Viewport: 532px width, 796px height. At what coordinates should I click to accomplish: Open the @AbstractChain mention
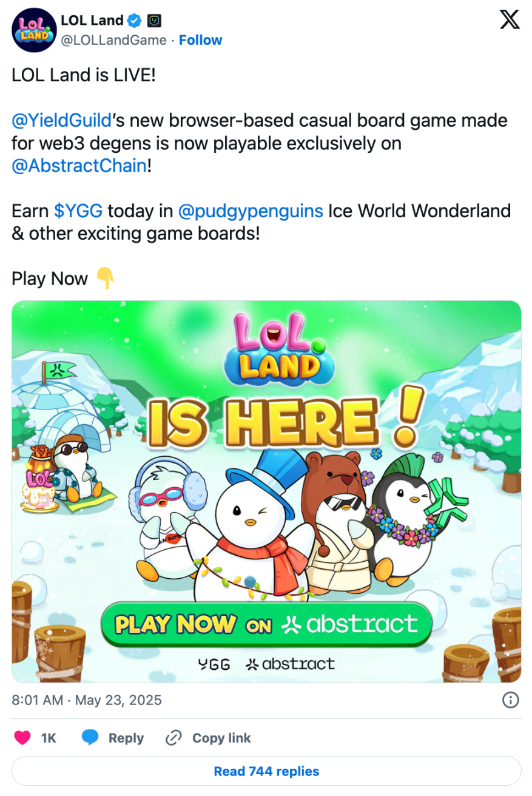[79, 166]
